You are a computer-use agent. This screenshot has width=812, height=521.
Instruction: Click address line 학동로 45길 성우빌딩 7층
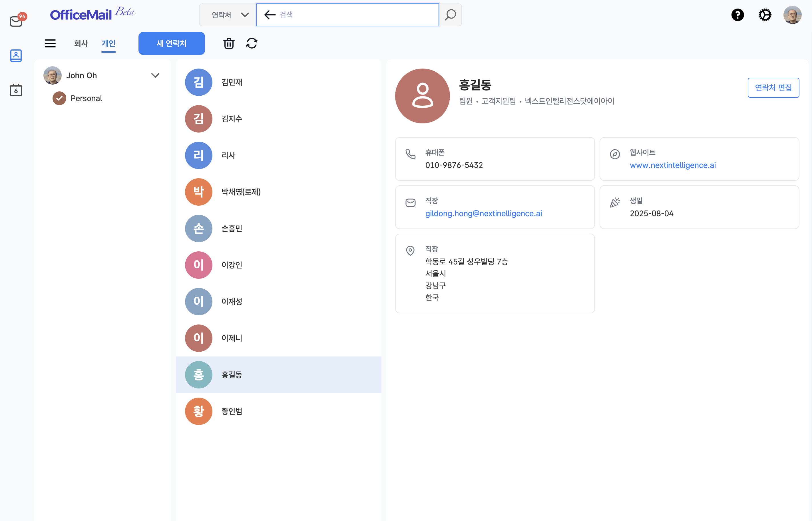[x=467, y=262]
